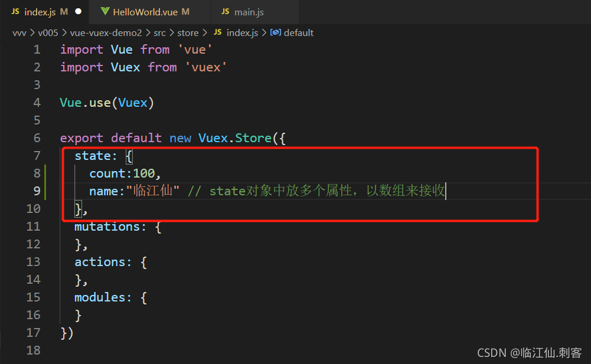
Task: Click line number 1 in the gutter
Action: (x=37, y=50)
